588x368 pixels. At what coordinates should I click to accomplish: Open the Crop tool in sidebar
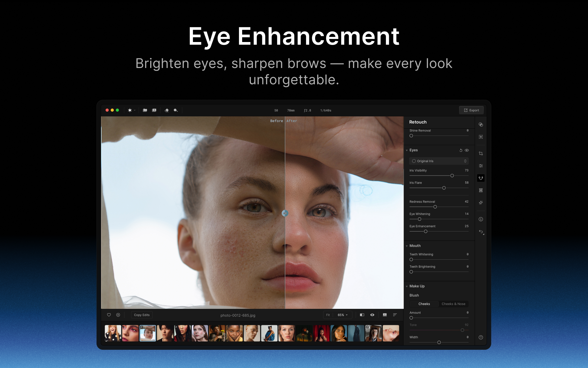(x=481, y=153)
